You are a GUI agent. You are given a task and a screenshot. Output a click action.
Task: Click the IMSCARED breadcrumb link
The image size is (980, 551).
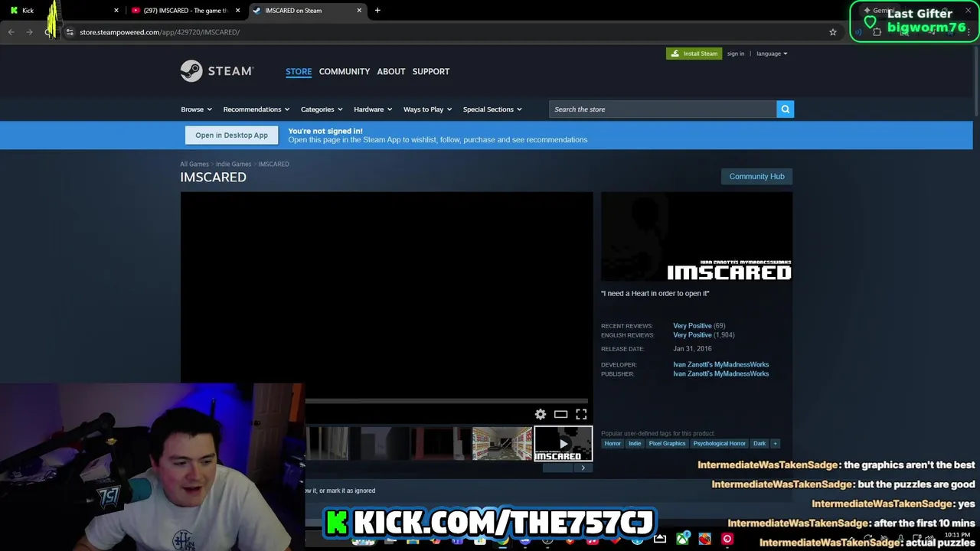273,164
